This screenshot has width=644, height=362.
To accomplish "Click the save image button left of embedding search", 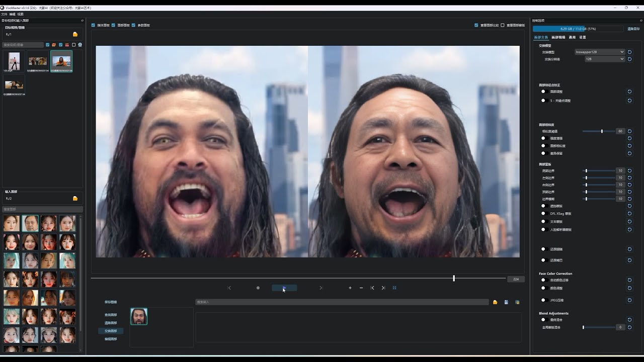I will (111, 302).
